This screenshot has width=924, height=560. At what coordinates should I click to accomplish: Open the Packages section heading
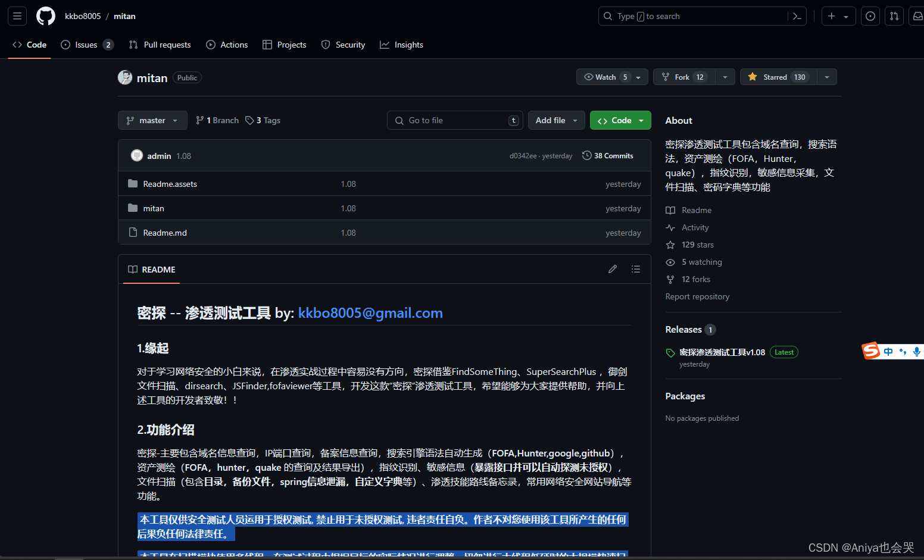685,396
